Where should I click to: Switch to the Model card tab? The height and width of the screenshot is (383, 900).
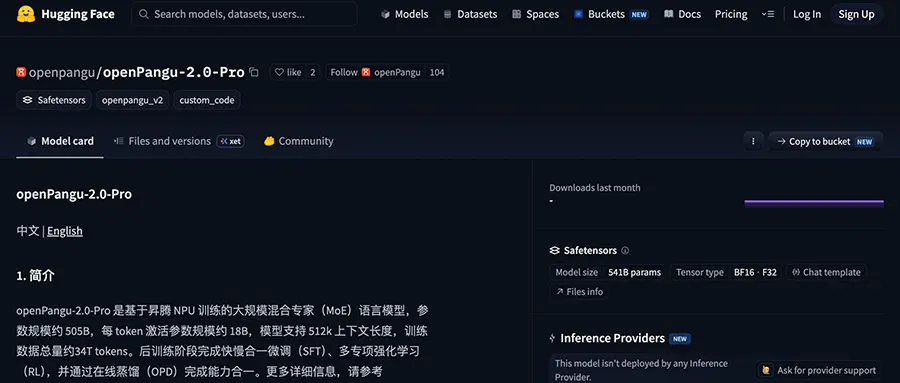60,141
